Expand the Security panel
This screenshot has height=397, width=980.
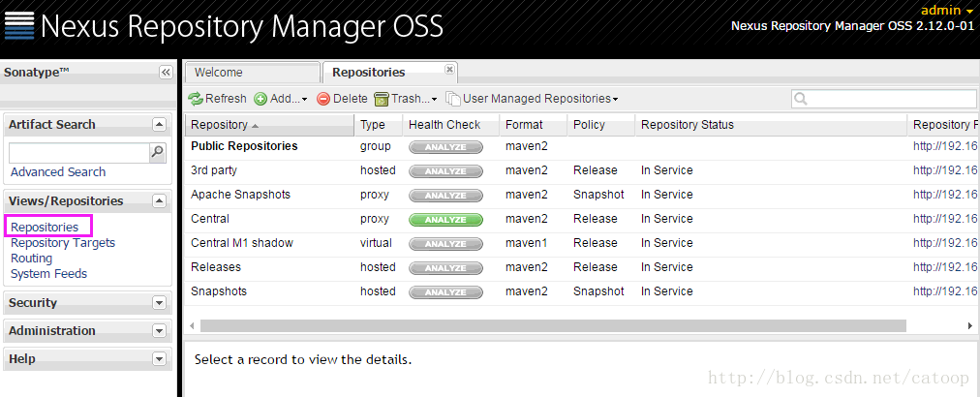click(160, 303)
